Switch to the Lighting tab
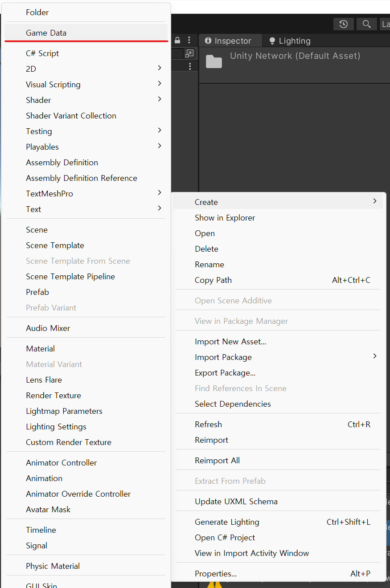Viewport: 390px width, 588px height. point(290,41)
